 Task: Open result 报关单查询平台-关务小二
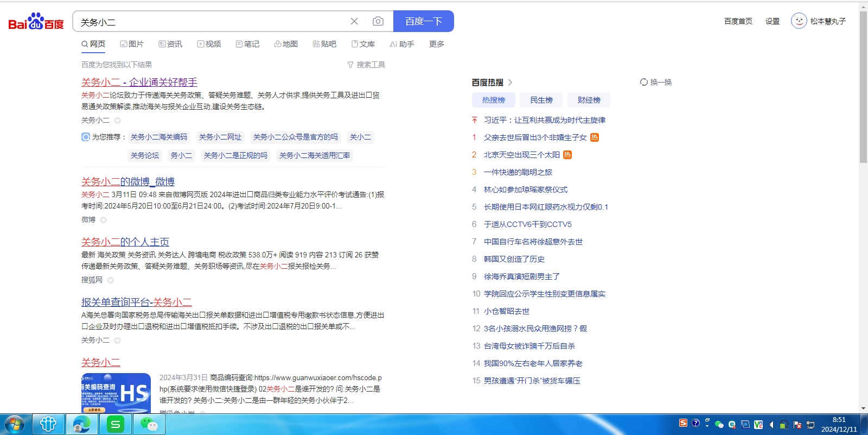point(137,302)
